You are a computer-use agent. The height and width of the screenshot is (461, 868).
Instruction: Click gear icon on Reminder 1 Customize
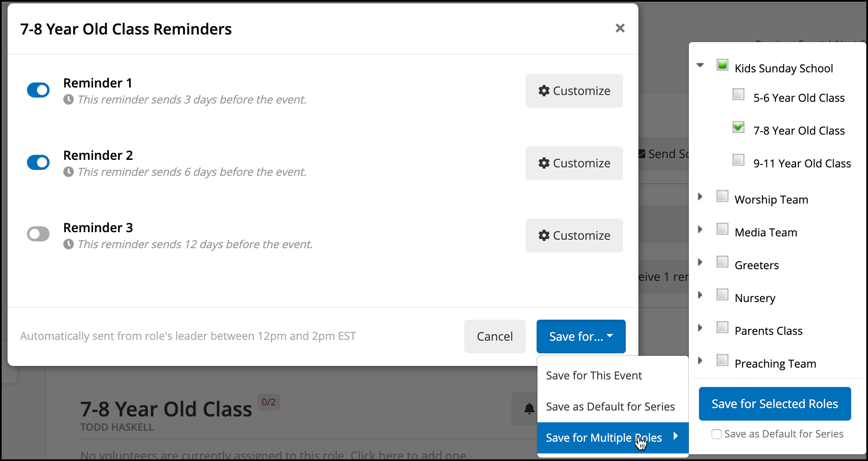point(544,91)
